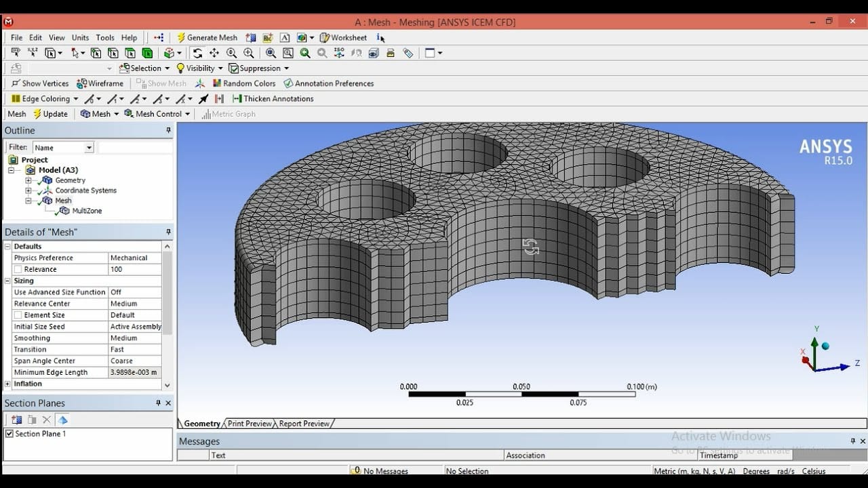Check the Relevance parameter checkbox
The height and width of the screenshot is (488, 868).
[x=18, y=269]
